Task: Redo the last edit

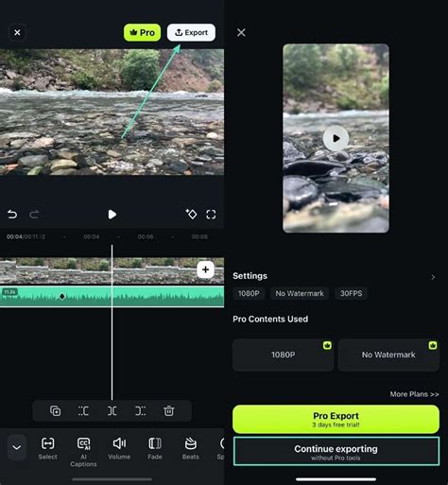Action: coord(34,215)
